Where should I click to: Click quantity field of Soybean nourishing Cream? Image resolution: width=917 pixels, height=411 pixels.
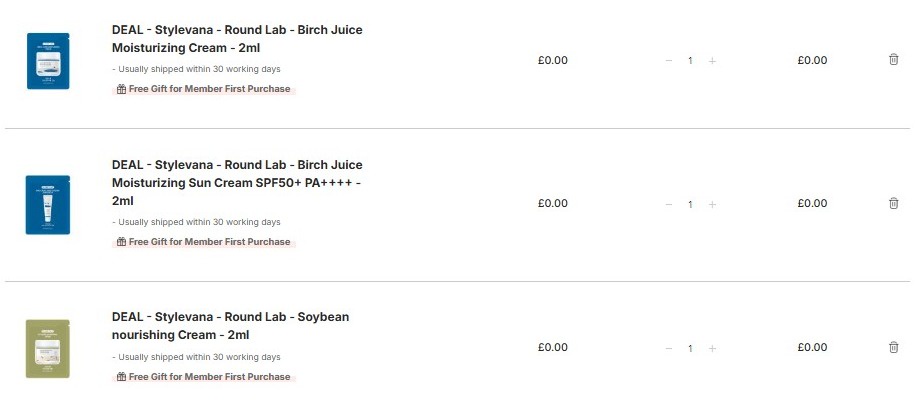690,348
